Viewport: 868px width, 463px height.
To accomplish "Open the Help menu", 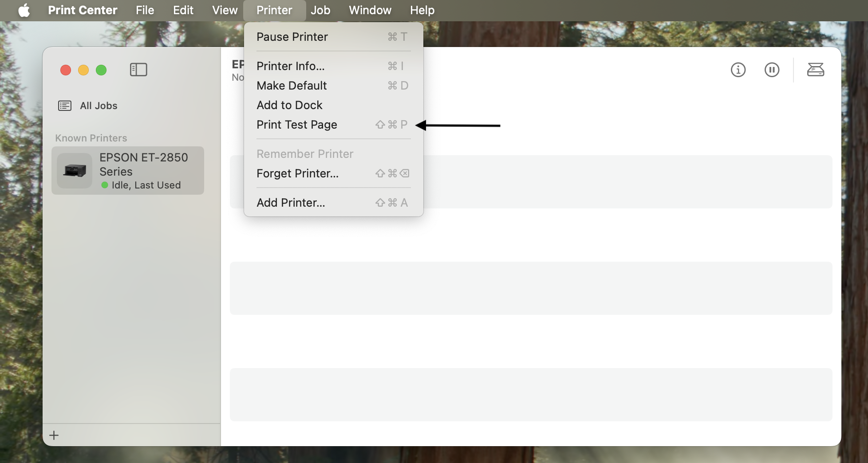I will coord(422,10).
